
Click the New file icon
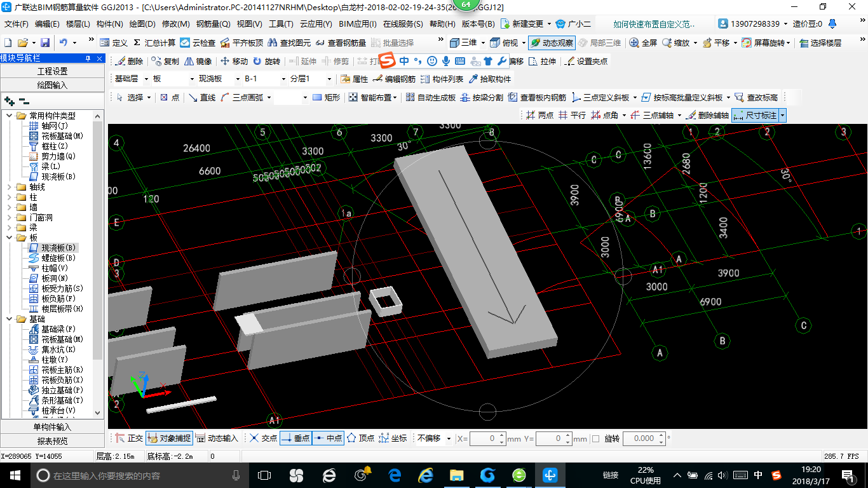coord(8,43)
